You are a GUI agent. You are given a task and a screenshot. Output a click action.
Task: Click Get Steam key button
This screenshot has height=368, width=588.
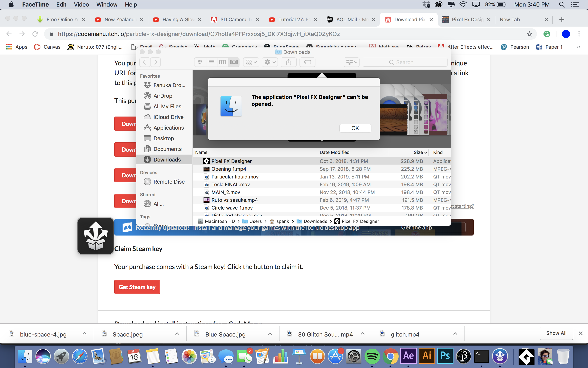click(137, 287)
